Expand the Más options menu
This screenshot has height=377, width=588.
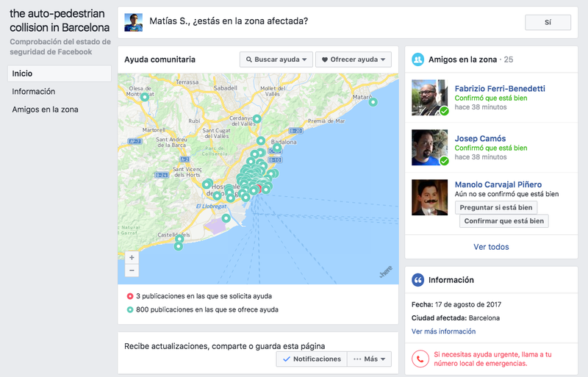tap(370, 359)
